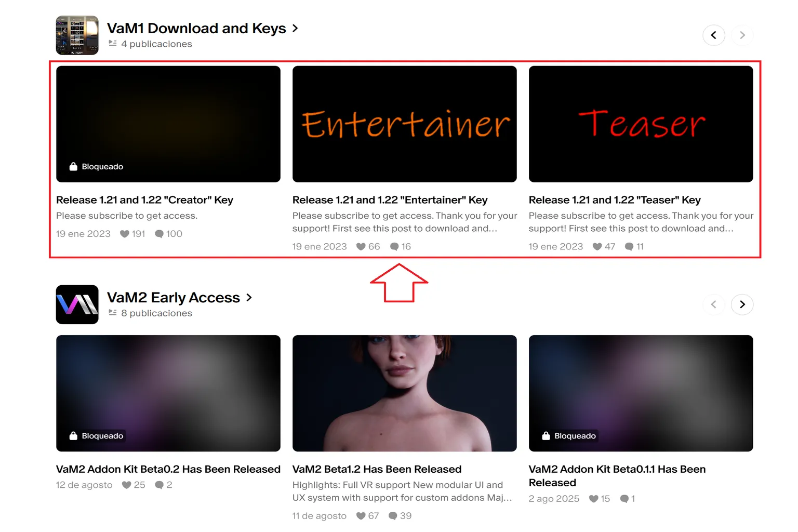798x532 pixels.
Task: Open the VaM2 Beta1.2 character render thumbnail
Action: point(405,393)
